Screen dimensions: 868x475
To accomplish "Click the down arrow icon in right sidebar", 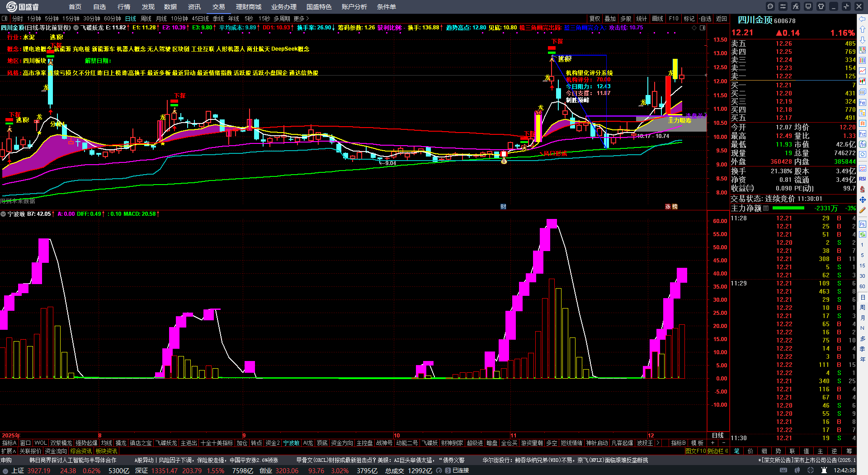I will click(863, 39).
